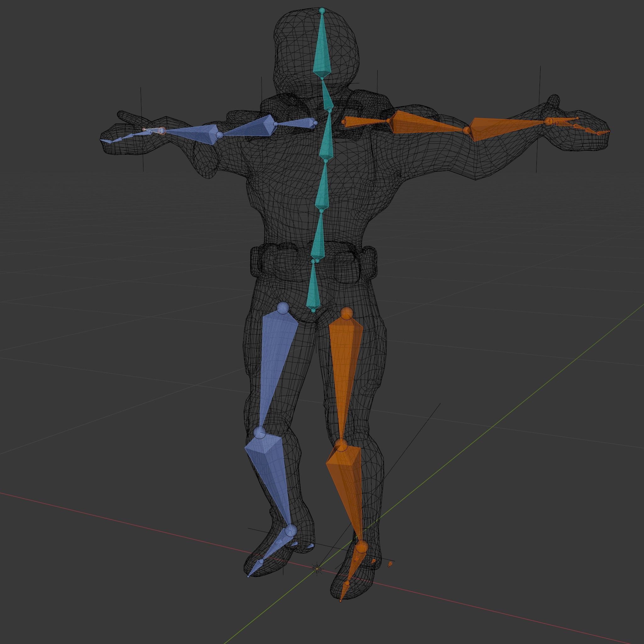Click the blue elbow joint sphere
The width and height of the screenshot is (644, 644).
(x=219, y=135)
